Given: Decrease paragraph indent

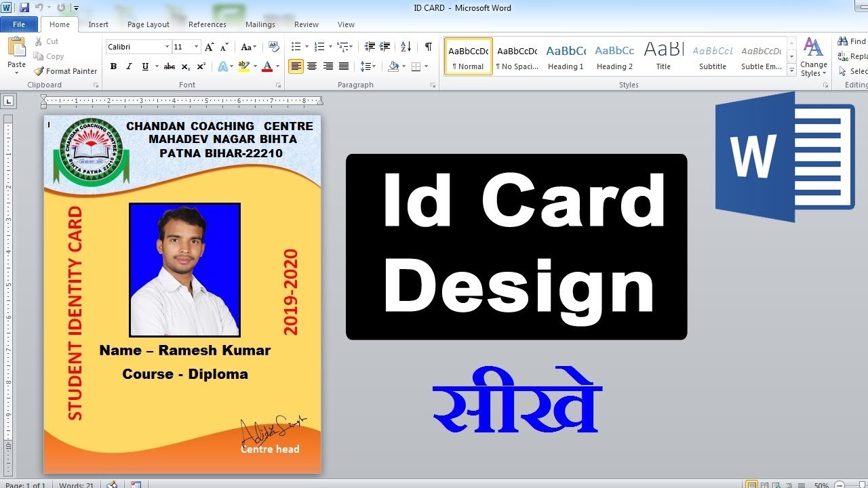Looking at the screenshot, I should pos(370,47).
